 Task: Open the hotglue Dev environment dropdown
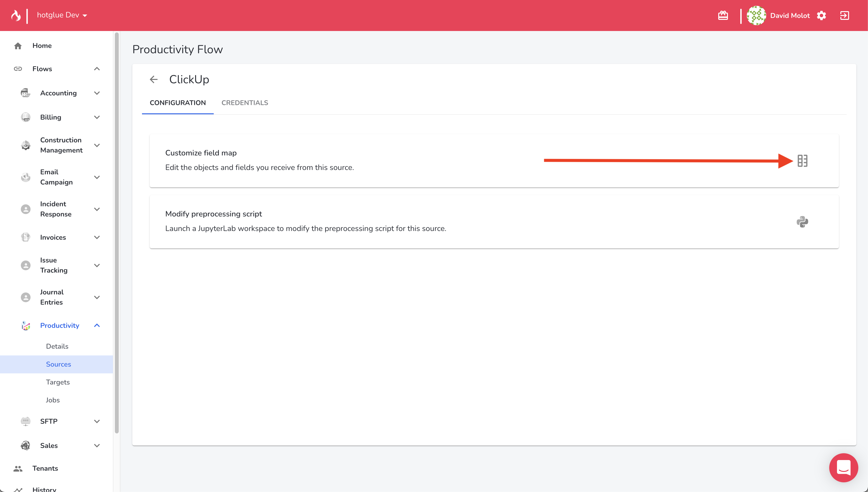click(x=62, y=15)
